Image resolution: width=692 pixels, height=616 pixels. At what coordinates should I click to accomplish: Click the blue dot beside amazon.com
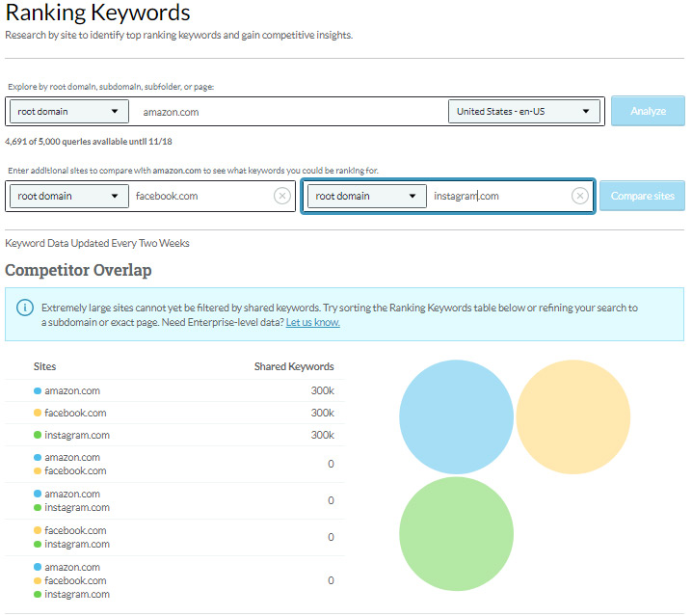pos(38,391)
